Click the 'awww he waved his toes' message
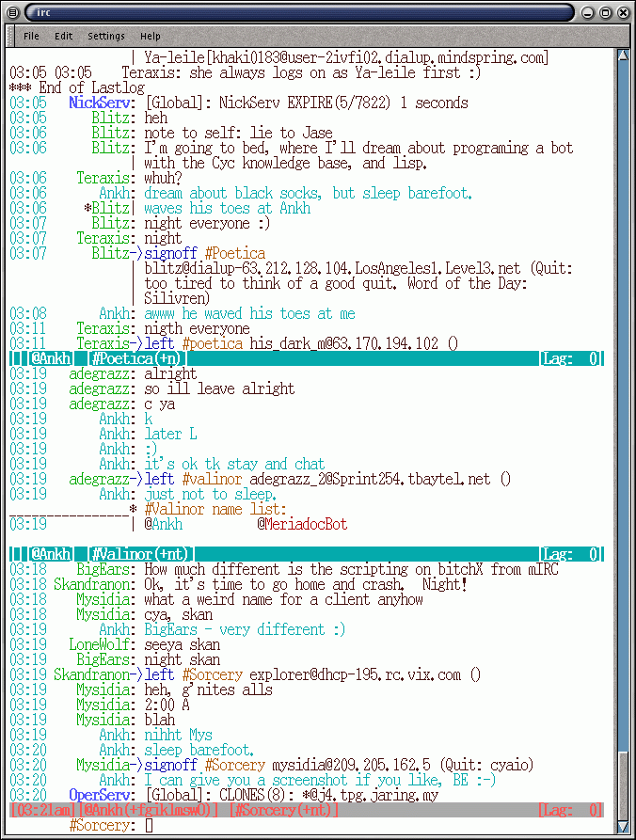This screenshot has height=840, width=636. tap(249, 313)
